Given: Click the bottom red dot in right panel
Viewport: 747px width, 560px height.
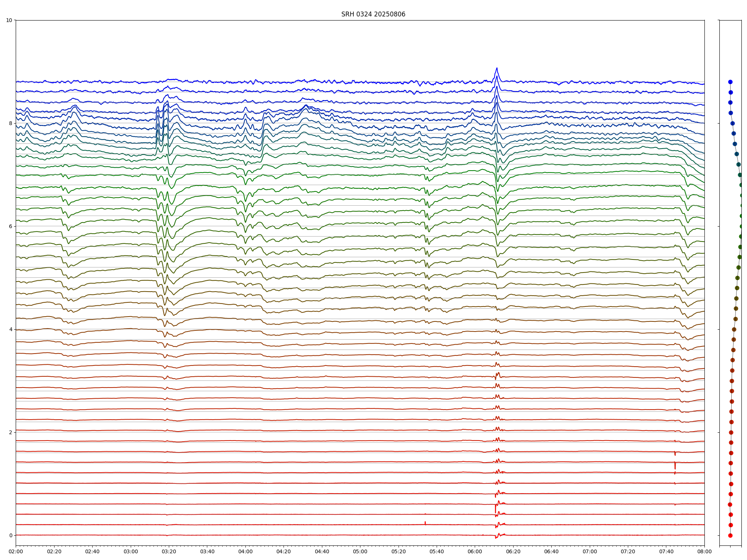Looking at the screenshot, I should click(730, 535).
